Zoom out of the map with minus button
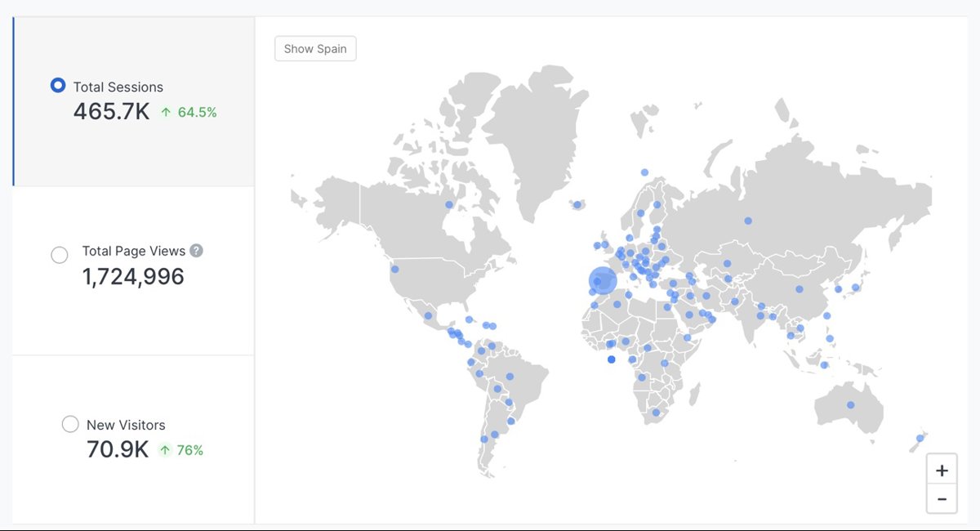Viewport: 980px width, 531px height. (x=942, y=498)
